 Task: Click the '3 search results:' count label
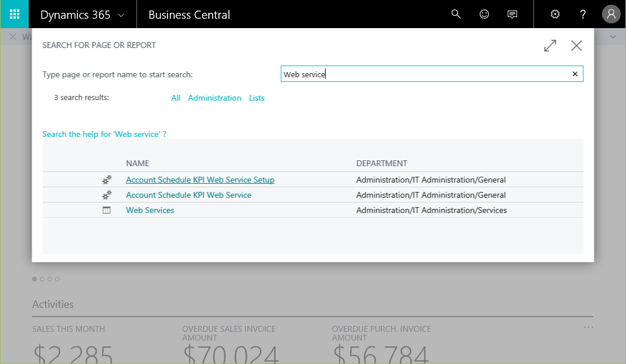tap(81, 97)
